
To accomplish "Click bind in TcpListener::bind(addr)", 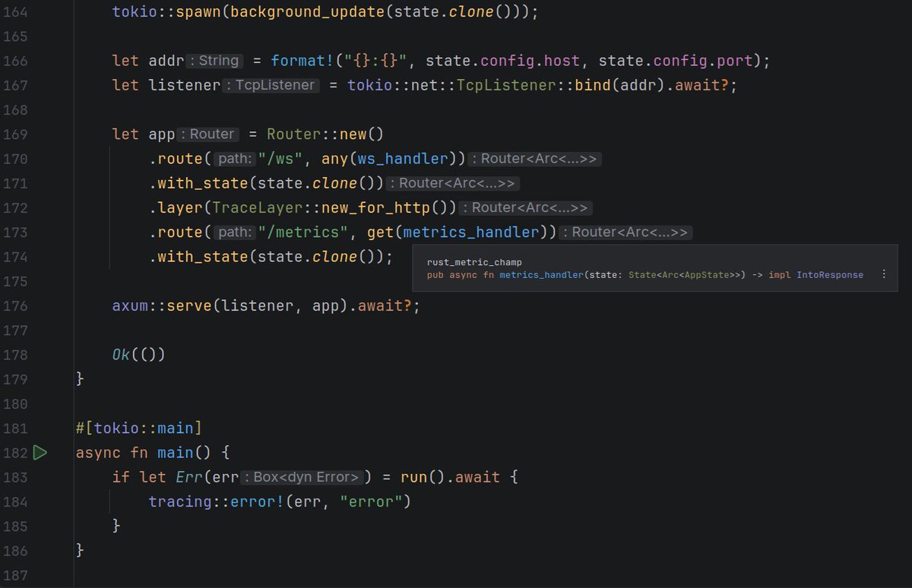I will pyautogui.click(x=593, y=85).
